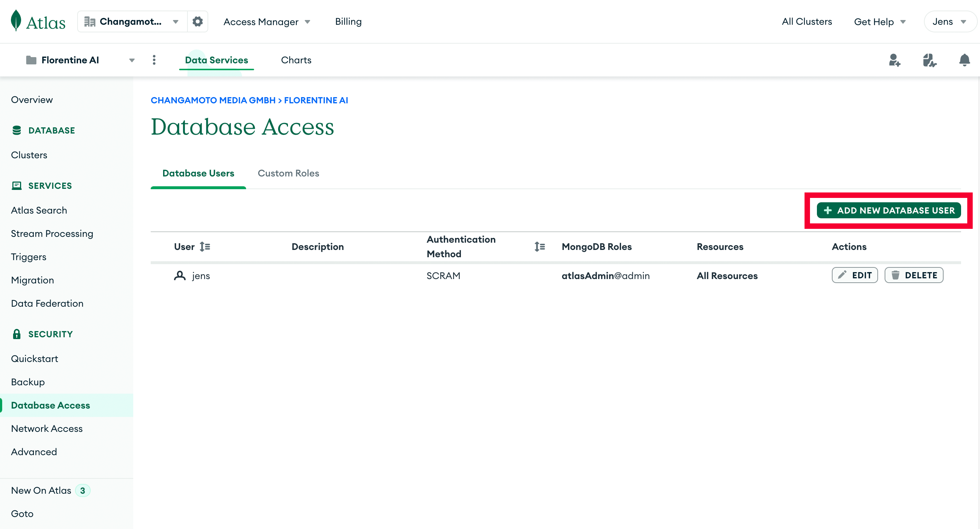The height and width of the screenshot is (529, 980).
Task: Open Clusters in sidebar
Action: (x=29, y=155)
